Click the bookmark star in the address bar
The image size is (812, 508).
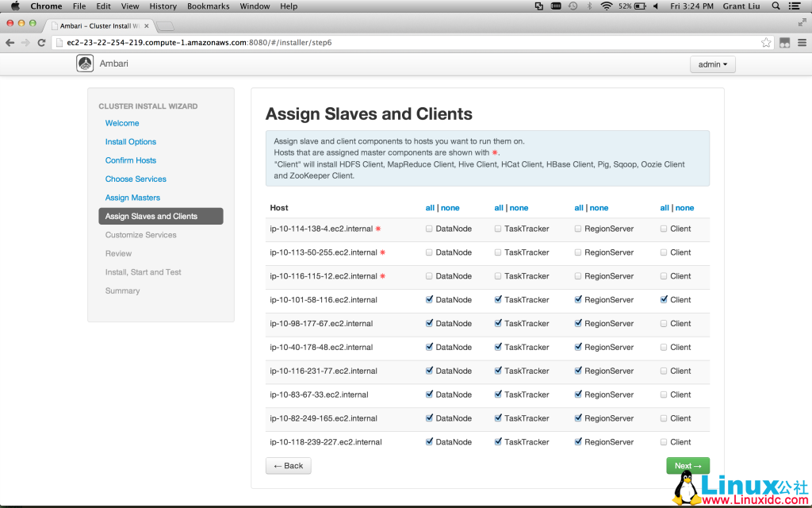point(766,42)
